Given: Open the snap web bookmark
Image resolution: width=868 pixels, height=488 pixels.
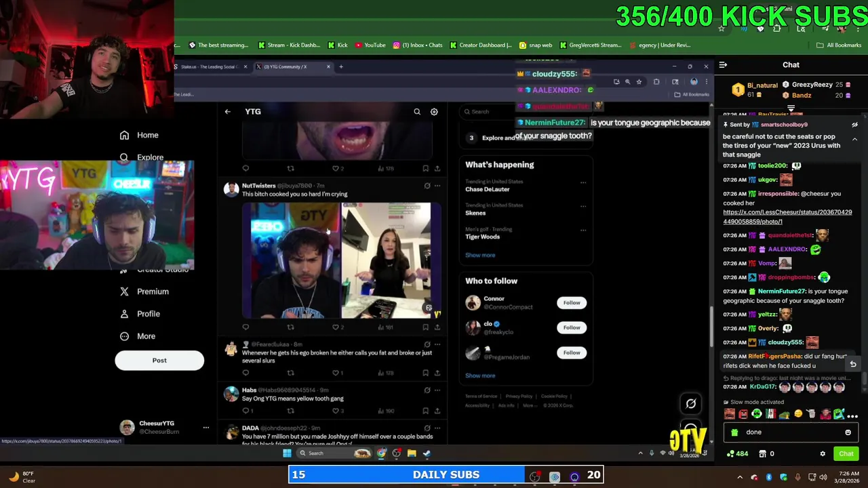Looking at the screenshot, I should (x=536, y=45).
